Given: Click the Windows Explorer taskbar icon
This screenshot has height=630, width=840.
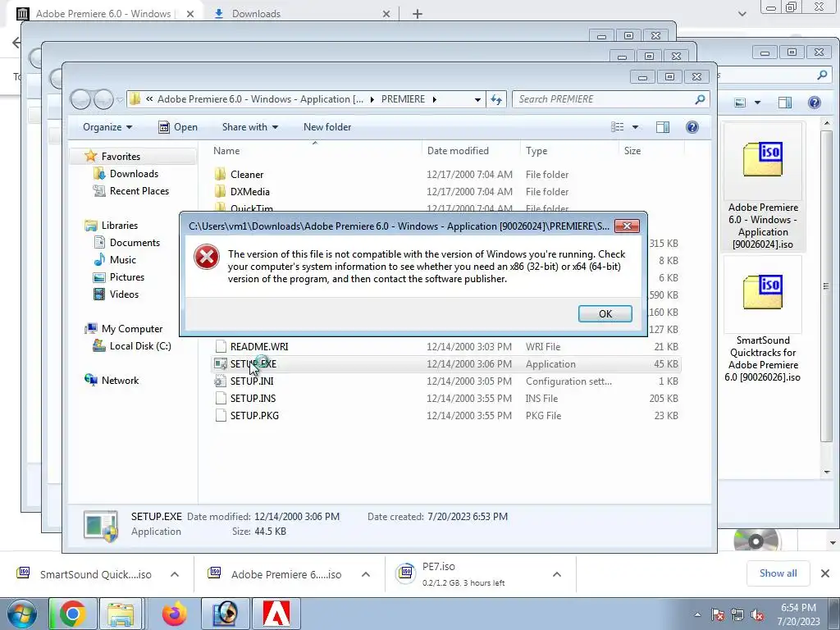Looking at the screenshot, I should [x=121, y=614].
